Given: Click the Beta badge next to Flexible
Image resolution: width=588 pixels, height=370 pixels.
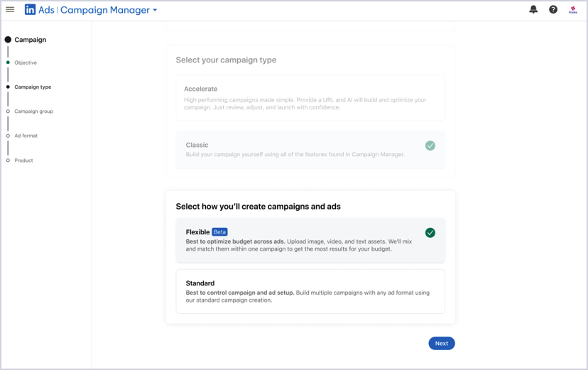Looking at the screenshot, I should pos(219,232).
